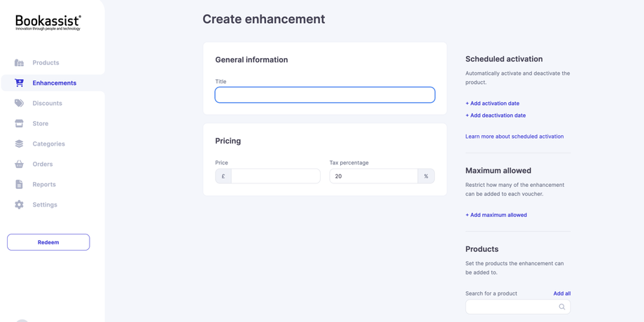Screen dimensions: 644x322
Task: Click into the Price field
Action: pos(275,176)
